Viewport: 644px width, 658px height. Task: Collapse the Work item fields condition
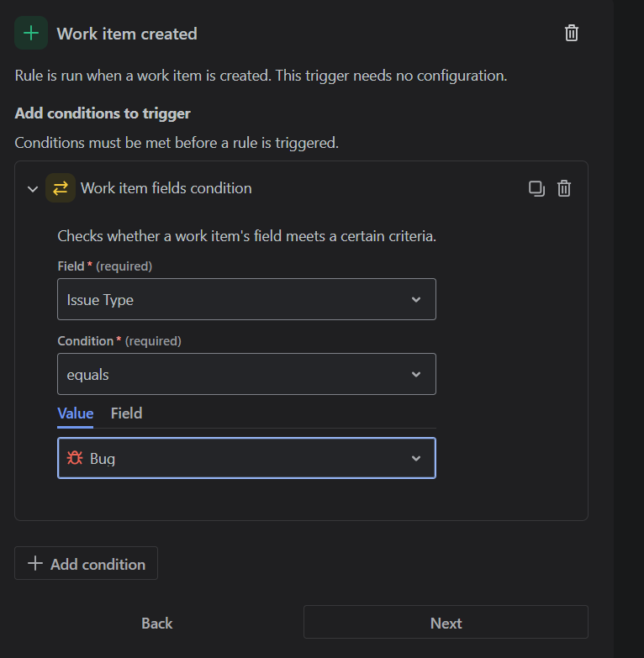(32, 189)
